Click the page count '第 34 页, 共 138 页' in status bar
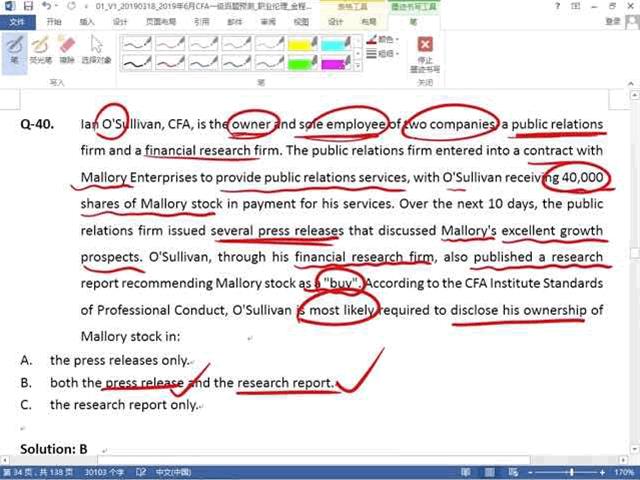The width and height of the screenshot is (640, 480). point(38,472)
